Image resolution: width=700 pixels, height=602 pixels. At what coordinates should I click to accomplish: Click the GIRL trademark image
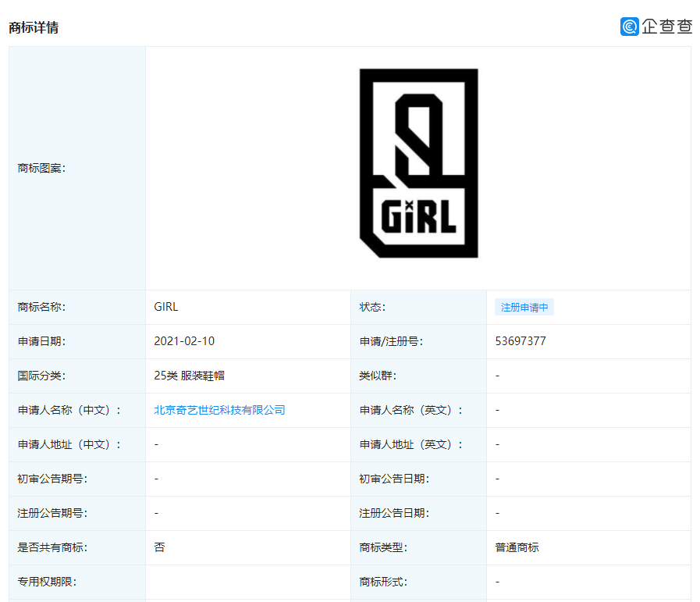point(418,166)
